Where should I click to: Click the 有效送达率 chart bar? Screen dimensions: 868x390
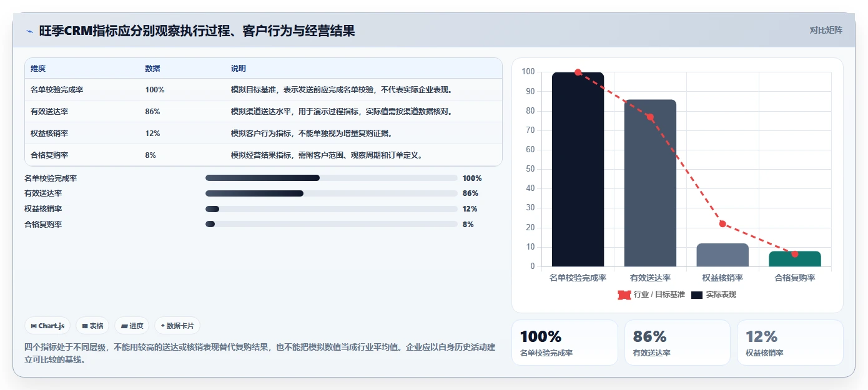(650, 183)
